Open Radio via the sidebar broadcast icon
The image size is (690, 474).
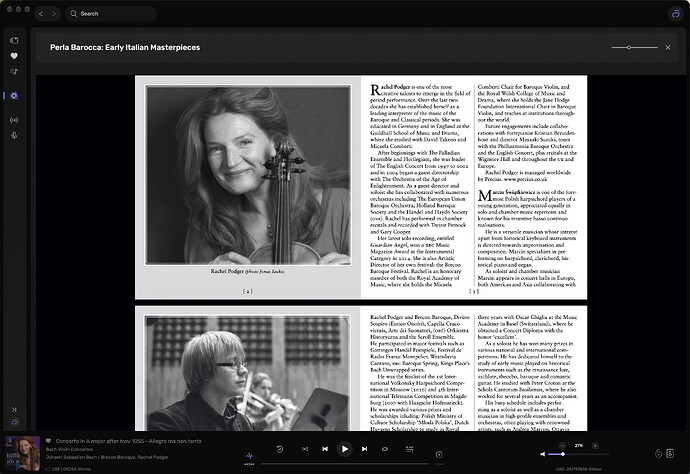click(x=14, y=120)
